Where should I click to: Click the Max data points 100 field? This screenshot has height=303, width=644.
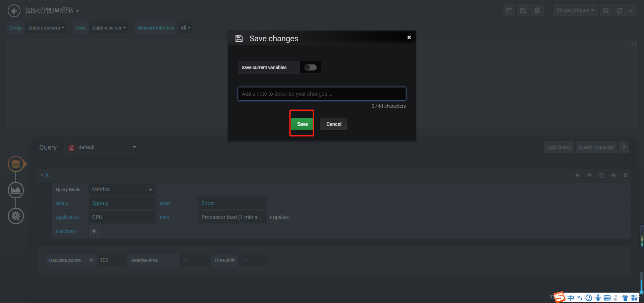coord(111,260)
